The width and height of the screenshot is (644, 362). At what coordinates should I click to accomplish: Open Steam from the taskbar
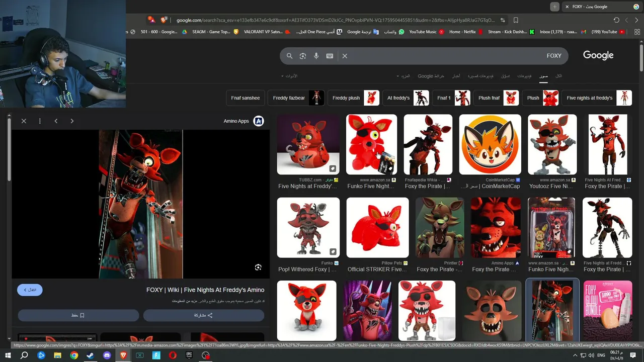coord(90,355)
